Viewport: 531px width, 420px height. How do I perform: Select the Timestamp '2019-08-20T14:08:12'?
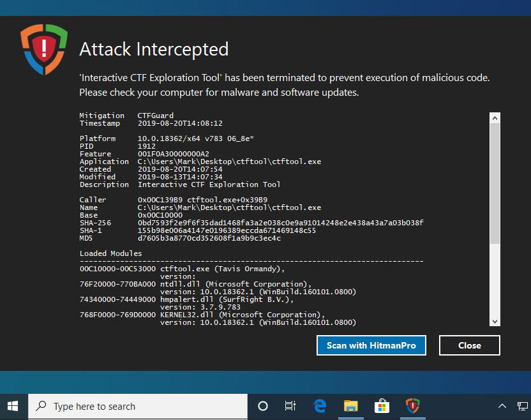(x=180, y=123)
